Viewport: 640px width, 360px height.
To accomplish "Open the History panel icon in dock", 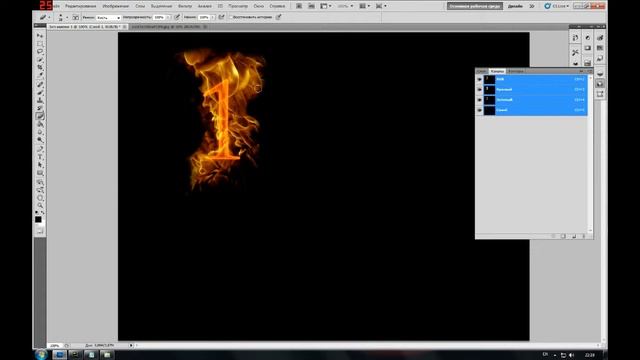I will pyautogui.click(x=575, y=38).
